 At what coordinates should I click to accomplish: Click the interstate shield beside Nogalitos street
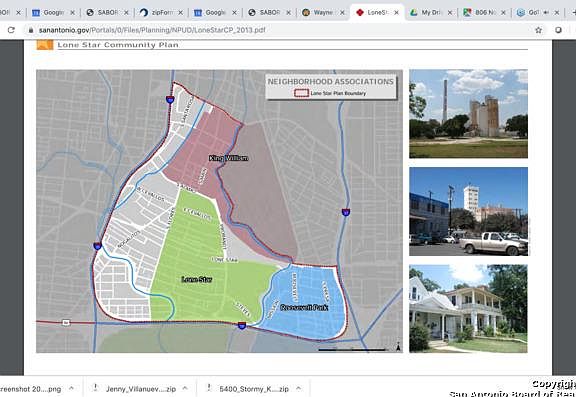(x=97, y=246)
